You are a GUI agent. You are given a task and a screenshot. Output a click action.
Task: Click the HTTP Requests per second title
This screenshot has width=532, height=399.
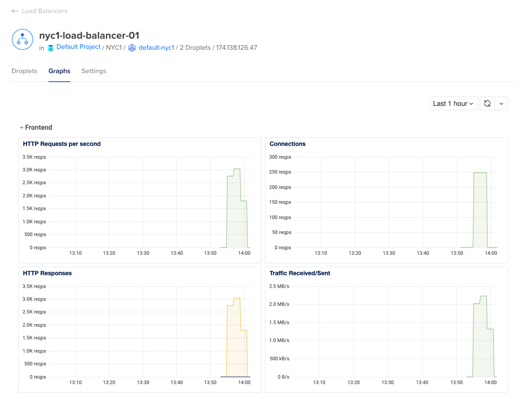pos(62,144)
